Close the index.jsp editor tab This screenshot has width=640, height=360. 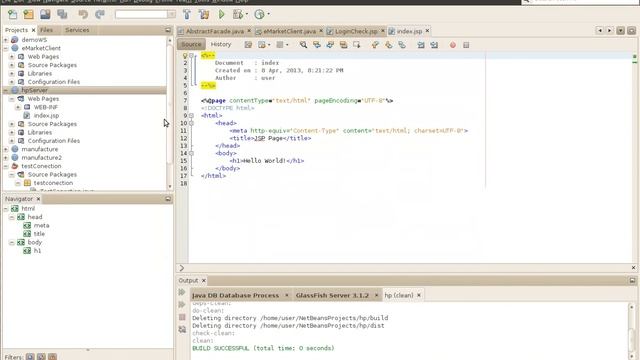[427, 31]
